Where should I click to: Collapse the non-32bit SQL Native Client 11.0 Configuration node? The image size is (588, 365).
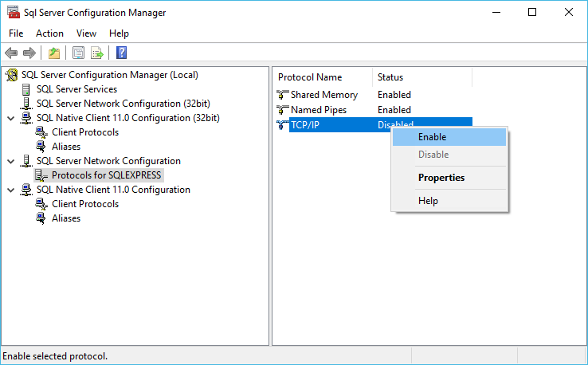11,190
